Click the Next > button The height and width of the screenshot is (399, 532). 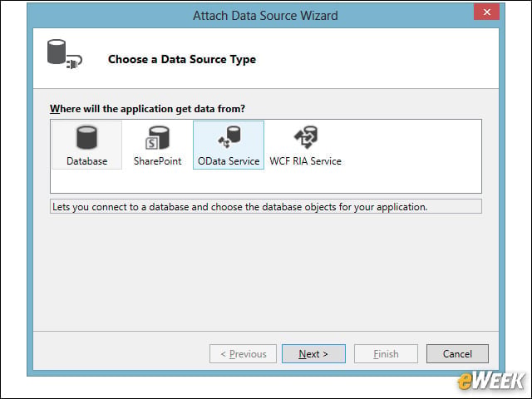[x=313, y=354]
